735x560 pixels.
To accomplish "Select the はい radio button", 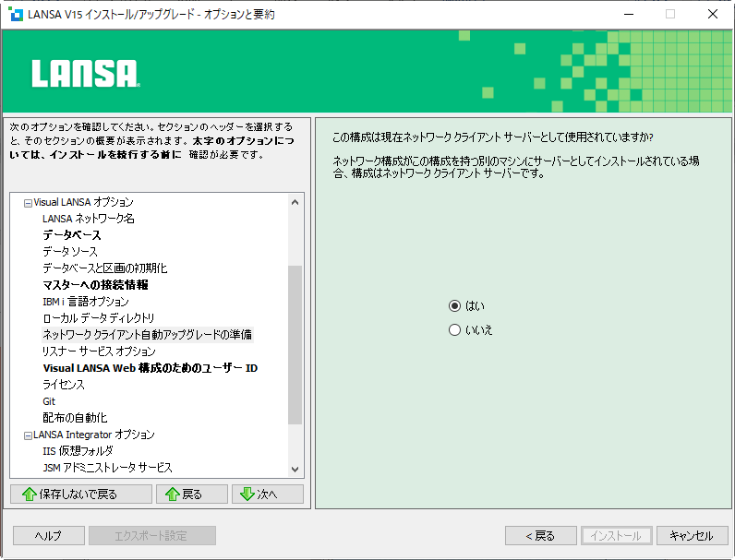I will (x=454, y=305).
